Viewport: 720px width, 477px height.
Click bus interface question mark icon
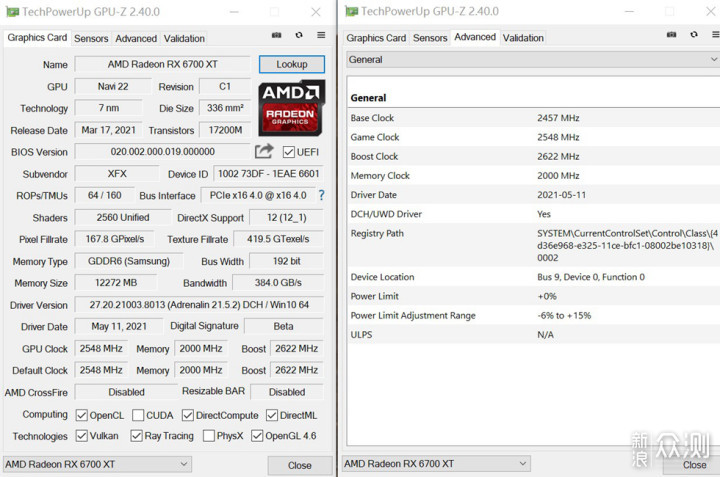tap(321, 195)
